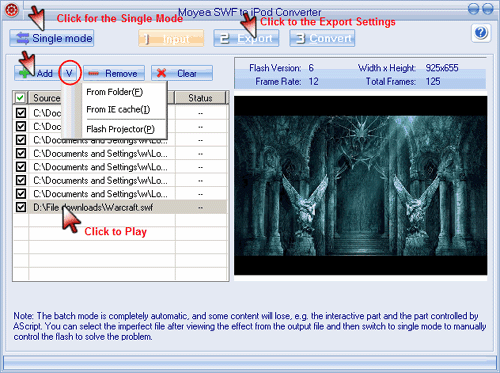500x373 pixels.
Task: Minimize window with left round button
Action: [474, 9]
